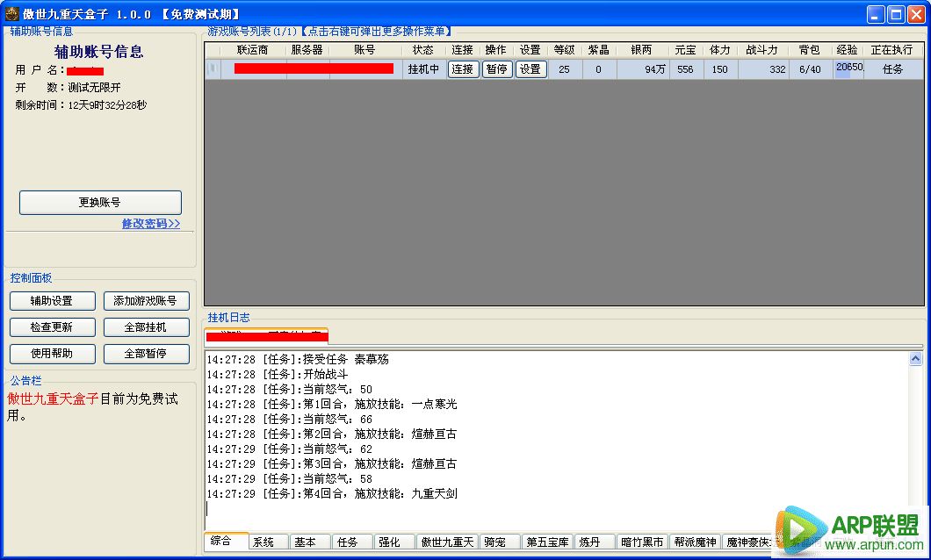Screen dimensions: 931x560
Task: Select the 94万 silver cell
Action: tap(642, 69)
